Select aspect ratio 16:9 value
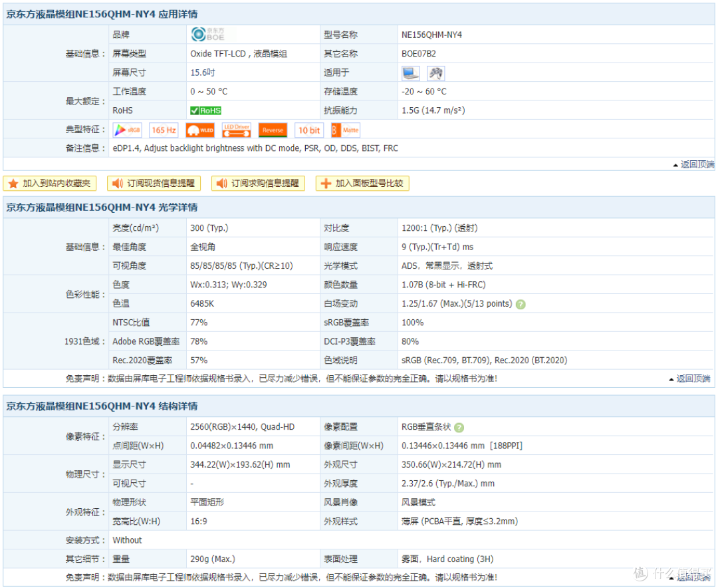 click(x=199, y=521)
